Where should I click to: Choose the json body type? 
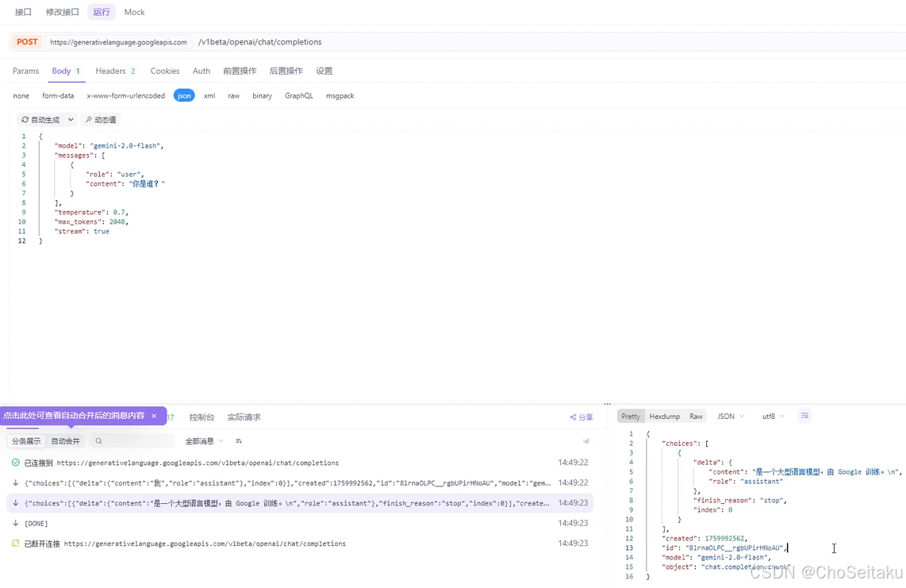[x=184, y=96]
